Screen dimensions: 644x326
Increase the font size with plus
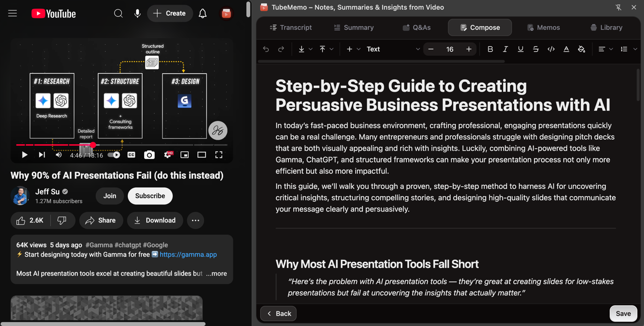coord(469,49)
